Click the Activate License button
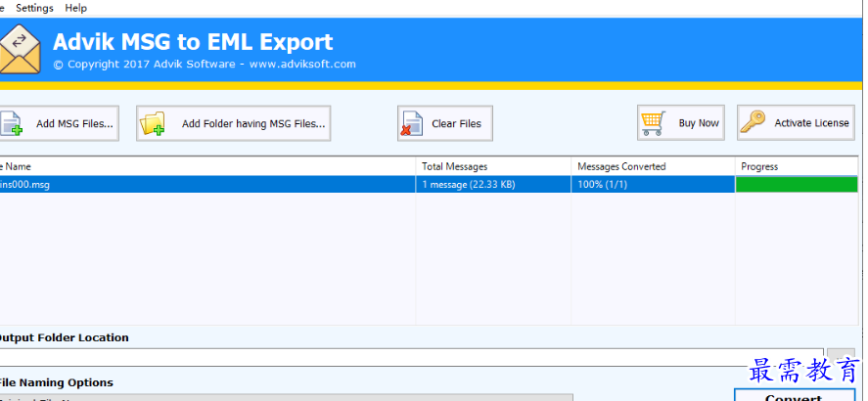This screenshot has height=401, width=868. point(796,123)
